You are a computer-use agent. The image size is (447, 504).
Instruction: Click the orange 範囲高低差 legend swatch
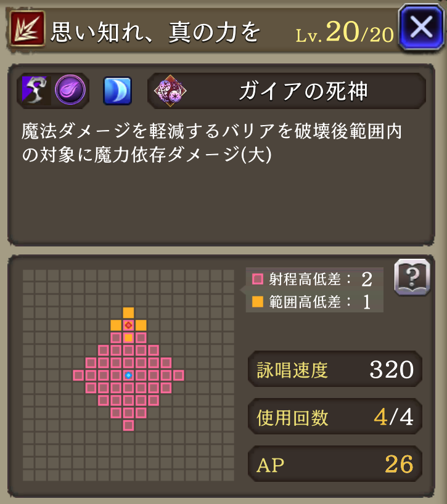click(258, 302)
